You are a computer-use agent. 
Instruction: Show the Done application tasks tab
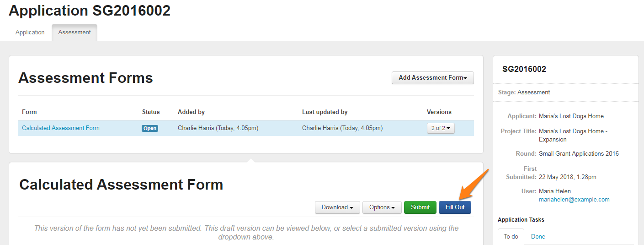[538, 237]
